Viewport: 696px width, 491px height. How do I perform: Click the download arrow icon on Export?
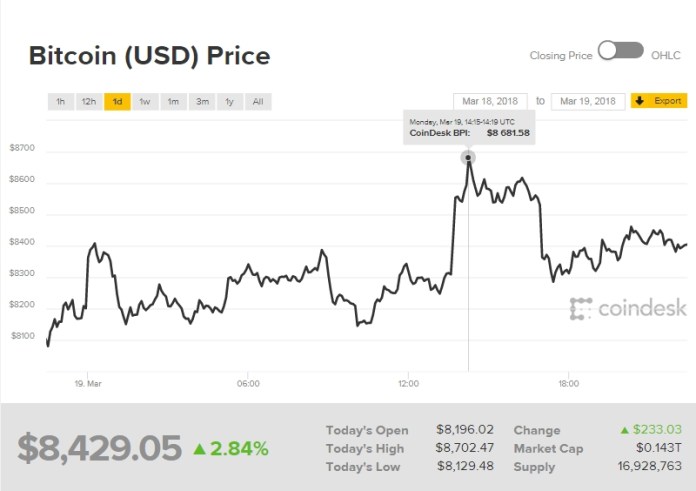coord(640,101)
